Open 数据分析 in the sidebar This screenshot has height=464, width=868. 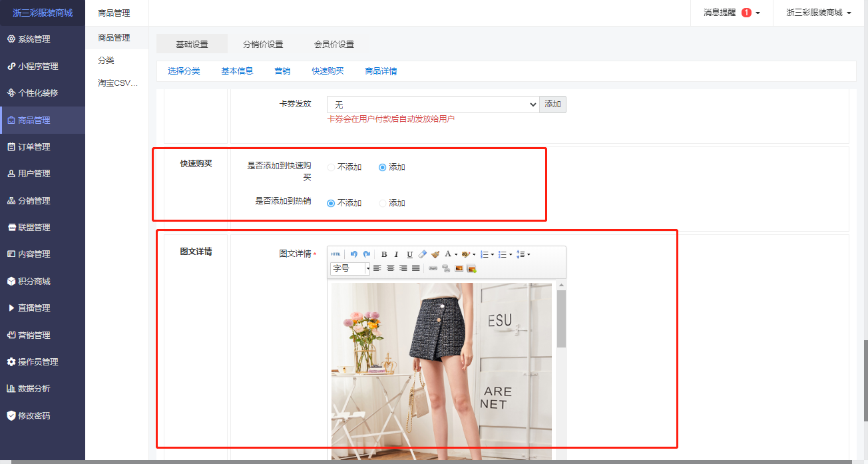point(43,388)
